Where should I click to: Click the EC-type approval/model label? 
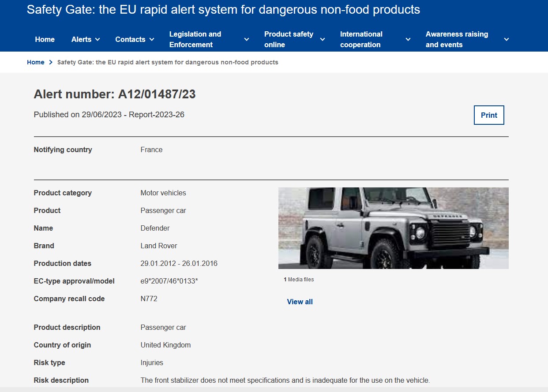[x=74, y=281]
